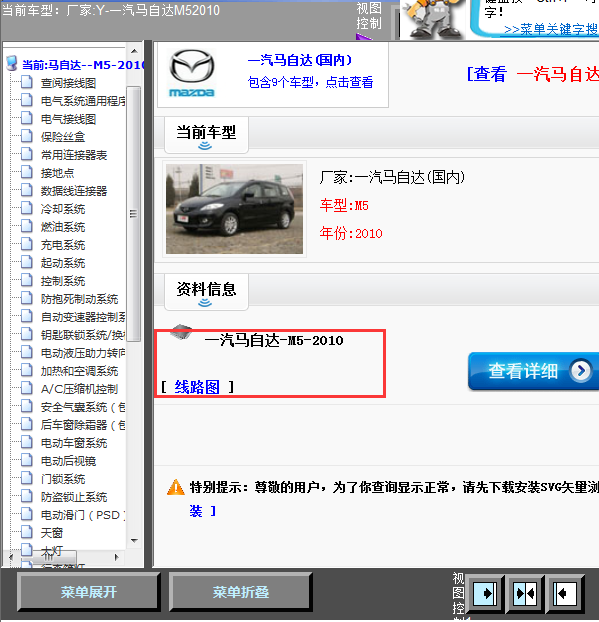Click the red 车型:M5 text

coord(344,205)
